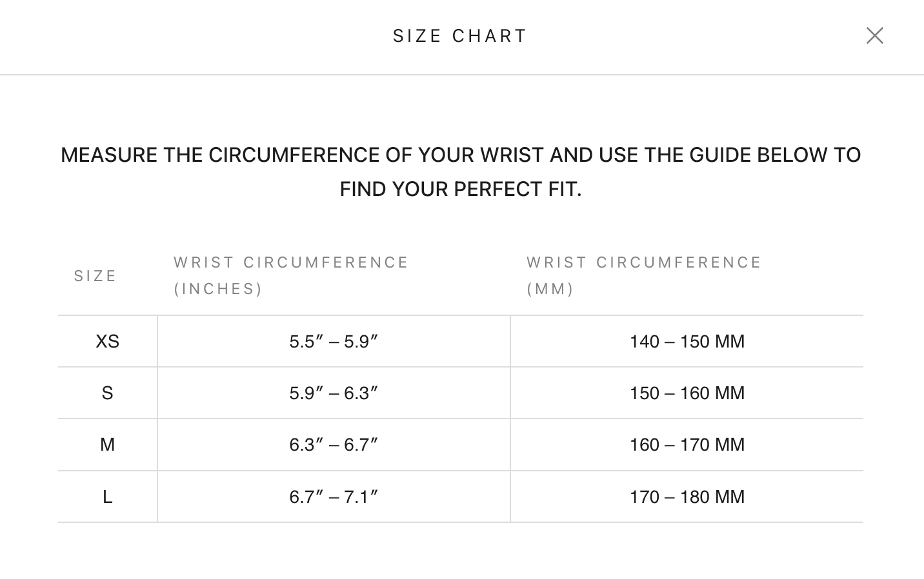Click the 170 – 180 MM value
Screen dimensions: 924x579
687,496
